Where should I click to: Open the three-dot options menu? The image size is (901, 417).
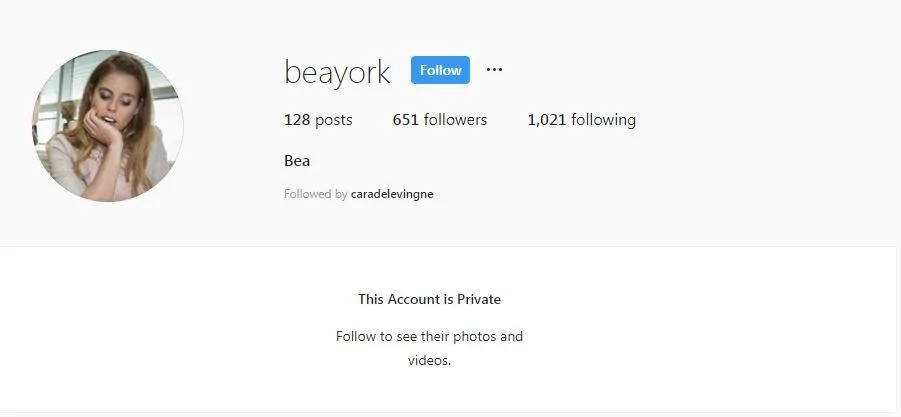(x=494, y=70)
